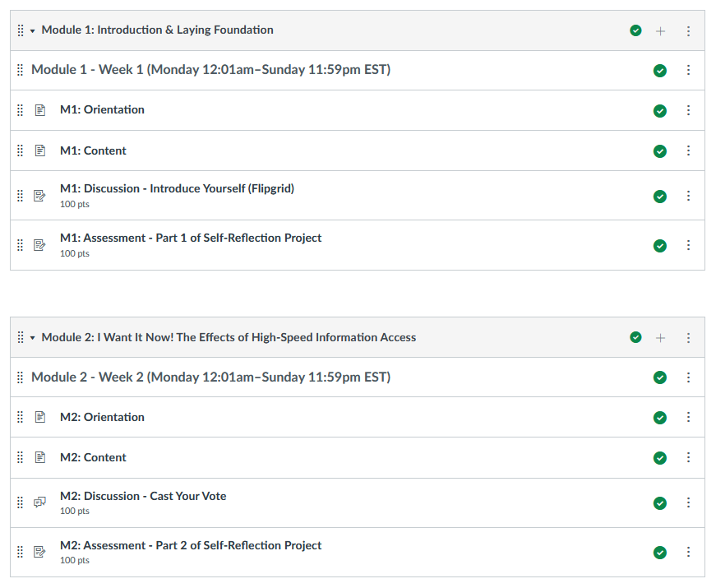Click the assignment icon next to M1: Discussion

point(39,196)
